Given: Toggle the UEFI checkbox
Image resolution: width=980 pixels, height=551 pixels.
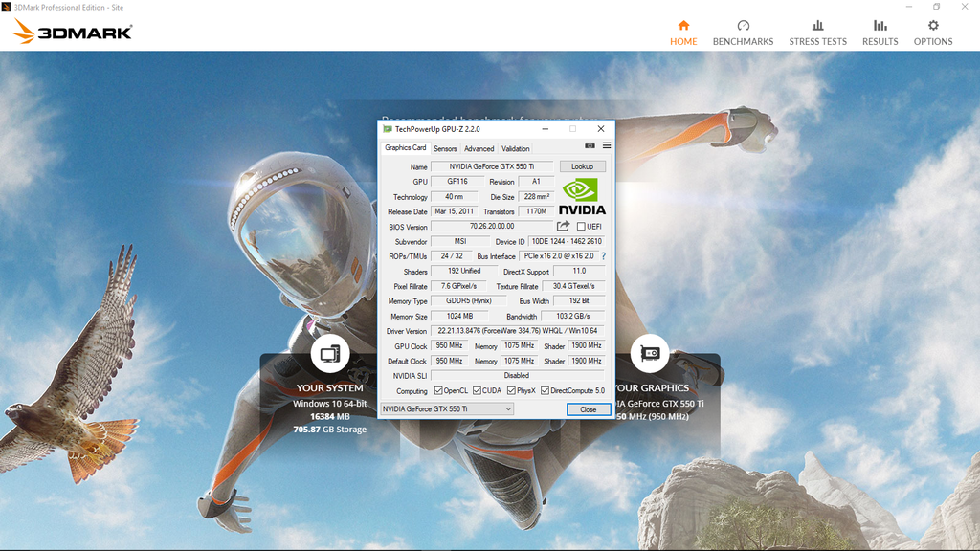Looking at the screenshot, I should click(581, 227).
